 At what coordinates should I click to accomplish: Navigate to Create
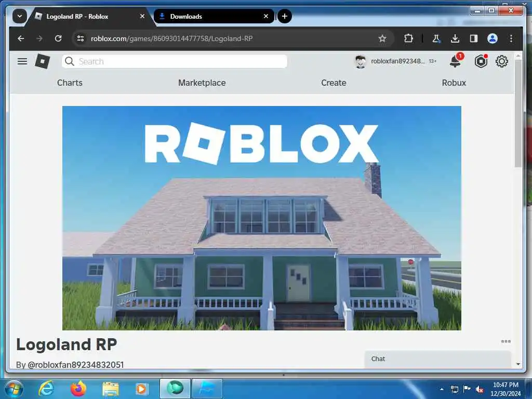334,83
